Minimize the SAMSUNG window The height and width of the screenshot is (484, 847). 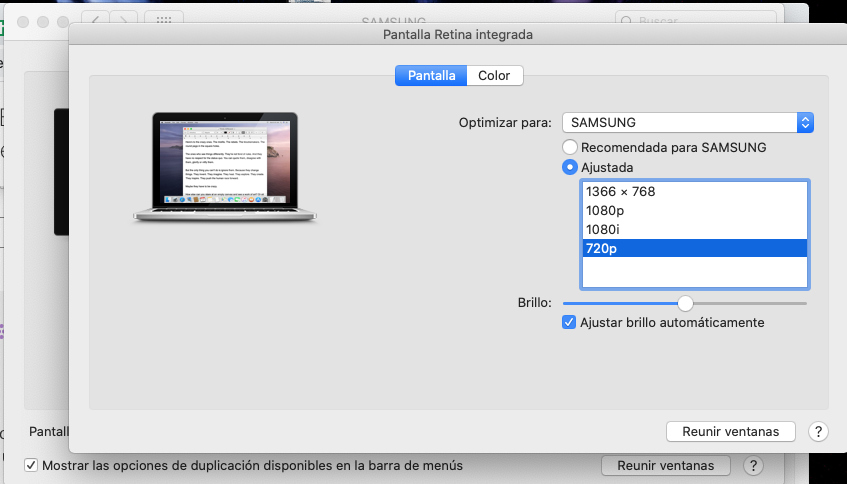coord(43,22)
